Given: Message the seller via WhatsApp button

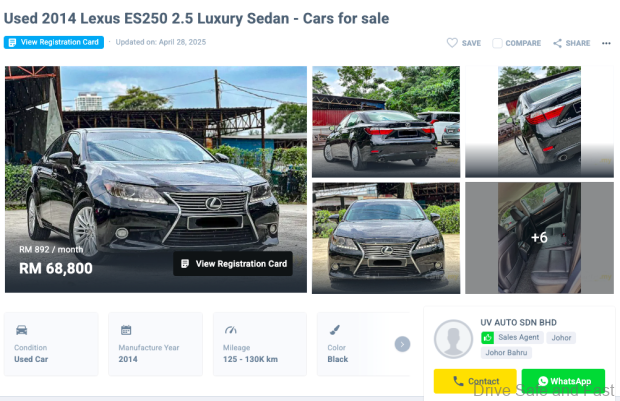Looking at the screenshot, I should tap(563, 381).
